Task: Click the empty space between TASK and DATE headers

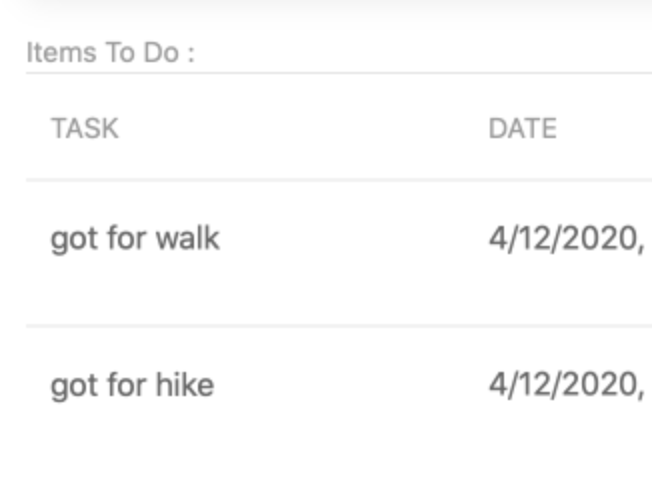Action: [304, 128]
